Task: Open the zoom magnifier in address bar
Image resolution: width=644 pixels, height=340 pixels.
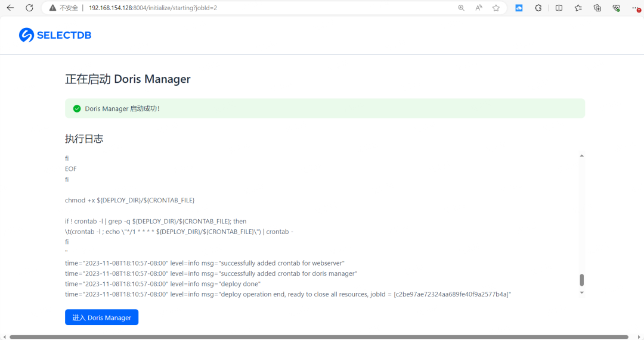Action: point(461,8)
